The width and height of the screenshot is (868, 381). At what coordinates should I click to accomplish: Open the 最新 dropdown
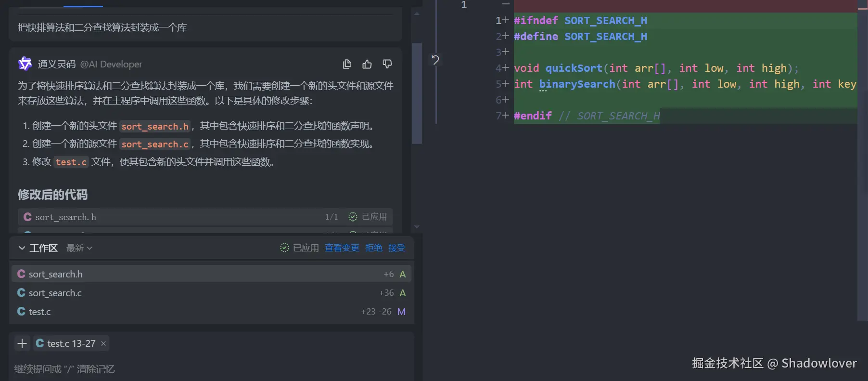(79, 248)
